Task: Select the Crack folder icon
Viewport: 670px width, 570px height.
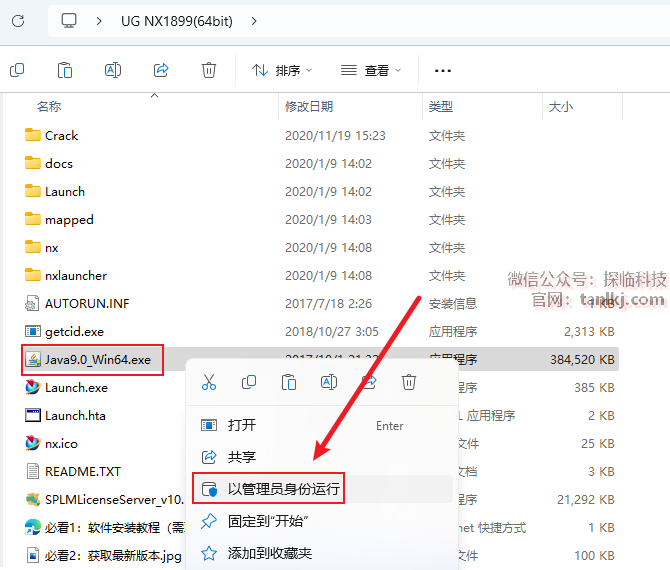Action: pyautogui.click(x=33, y=135)
